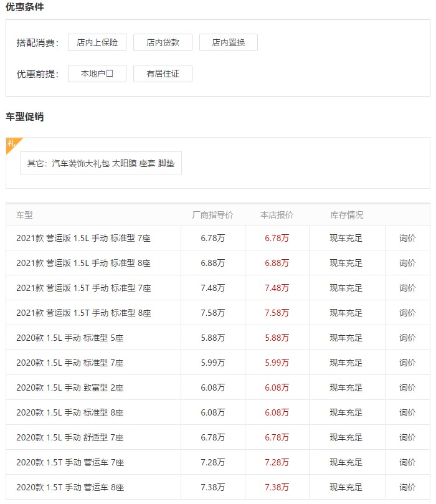Click 询价 for 2021款 营运版 1.5L 7座
This screenshot has width=436, height=504.
click(407, 238)
